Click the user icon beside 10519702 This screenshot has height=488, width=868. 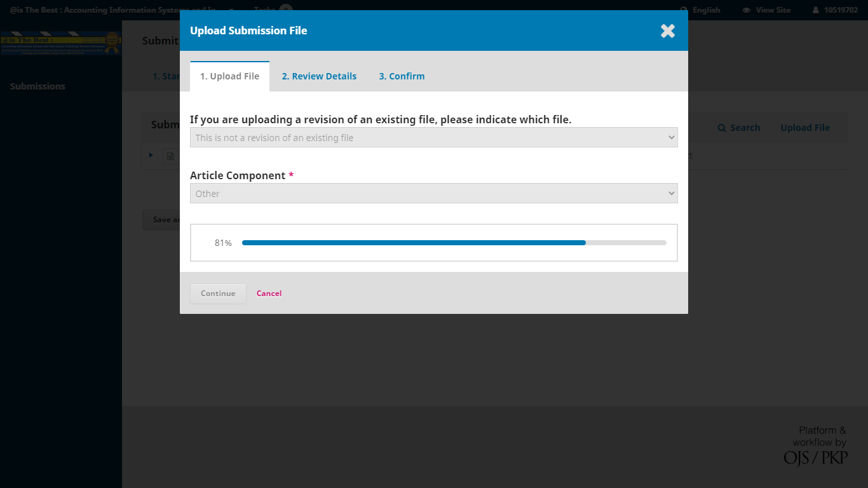(816, 10)
